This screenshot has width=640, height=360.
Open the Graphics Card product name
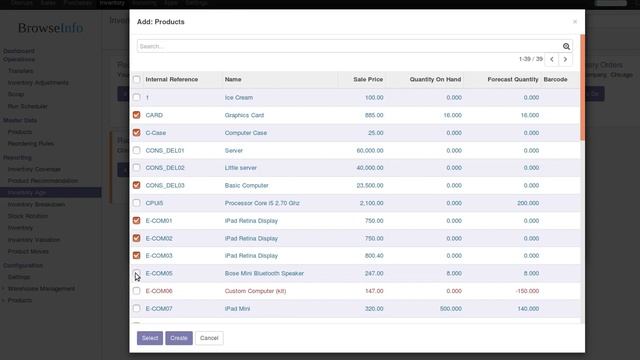244,115
